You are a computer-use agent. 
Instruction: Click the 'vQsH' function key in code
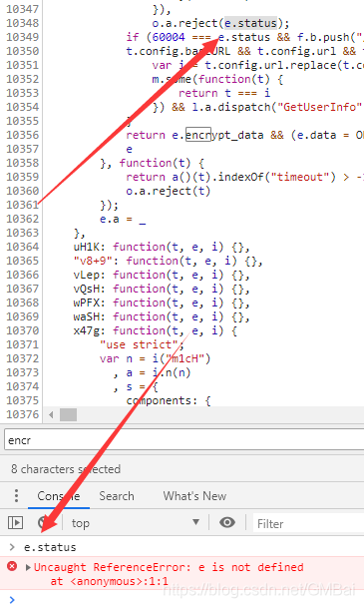[87, 289]
